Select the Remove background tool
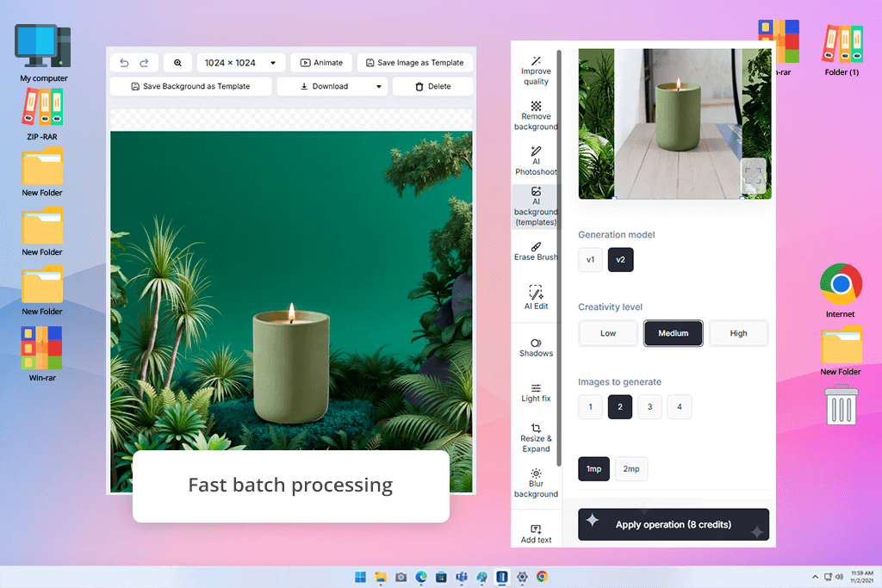 click(536, 116)
